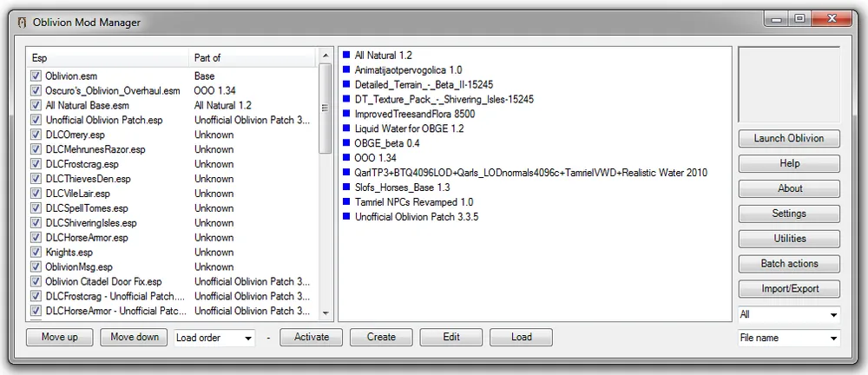Sort by the Esp column header

108,57
